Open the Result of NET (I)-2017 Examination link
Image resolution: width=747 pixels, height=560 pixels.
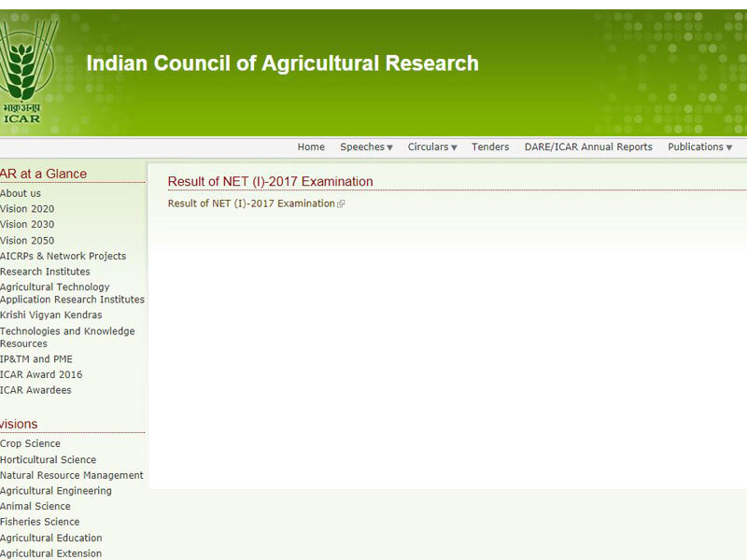[x=251, y=203]
